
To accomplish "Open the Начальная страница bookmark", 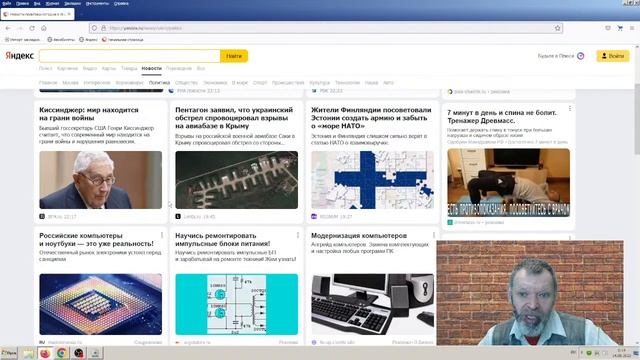I will [x=122, y=40].
